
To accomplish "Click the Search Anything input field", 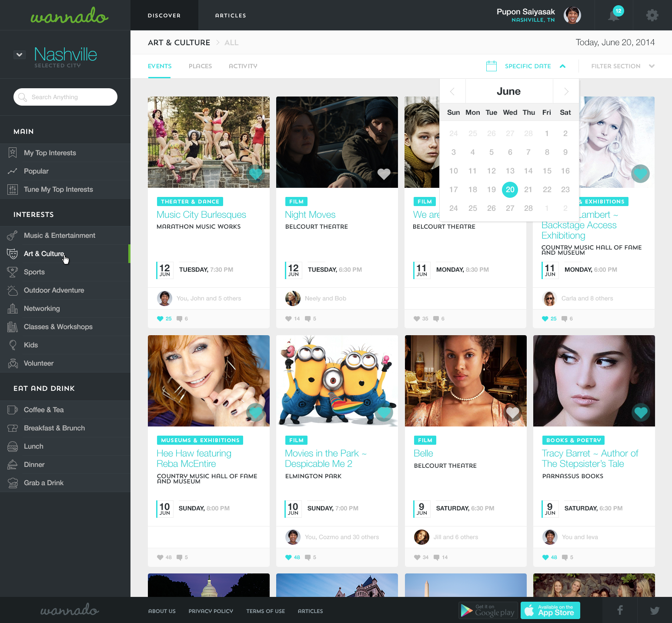I will coord(65,97).
